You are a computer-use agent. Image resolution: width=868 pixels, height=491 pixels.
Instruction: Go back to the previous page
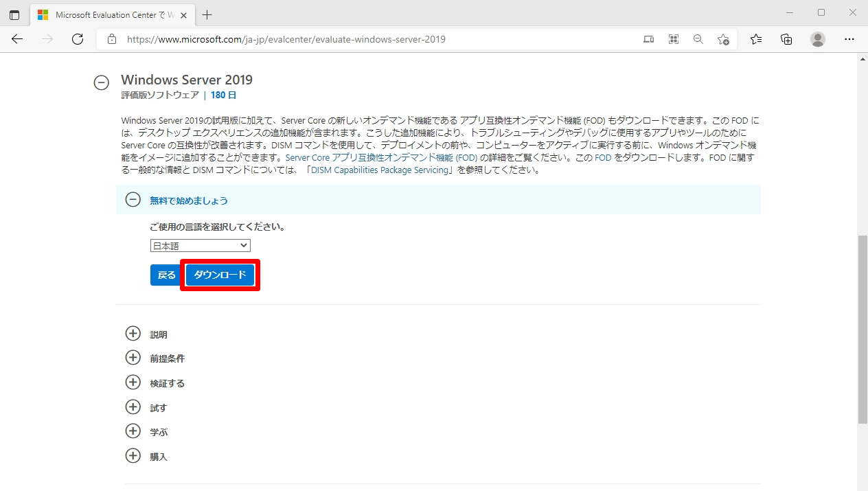(17, 39)
